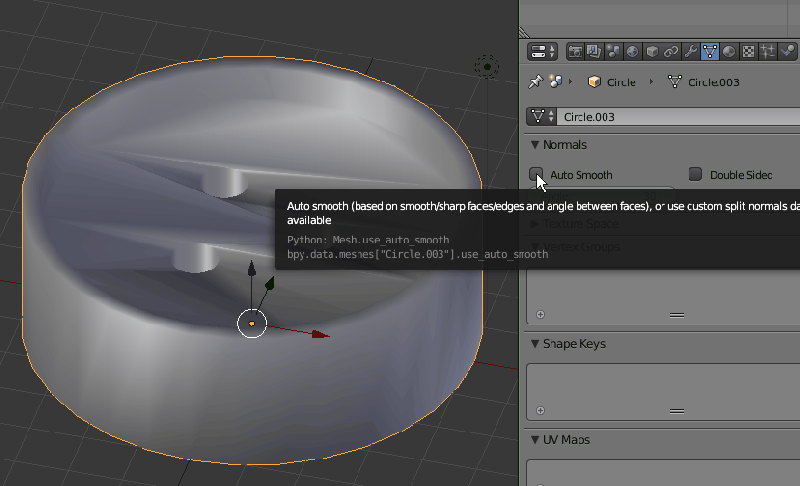Viewport: 800px width, 486px height.
Task: Click the Circle object name in breadcrumb
Action: coord(621,82)
